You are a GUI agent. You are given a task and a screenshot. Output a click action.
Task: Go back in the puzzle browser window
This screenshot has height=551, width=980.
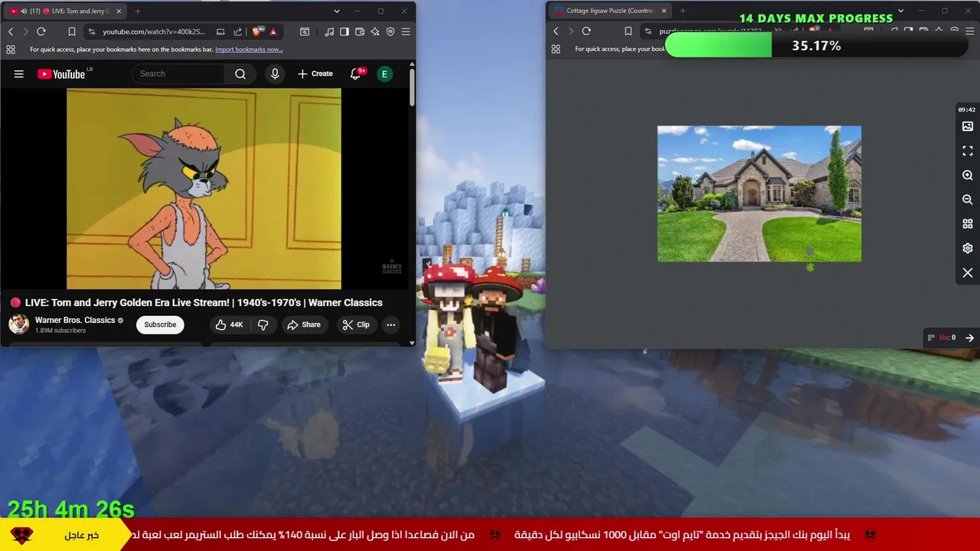pyautogui.click(x=556, y=31)
